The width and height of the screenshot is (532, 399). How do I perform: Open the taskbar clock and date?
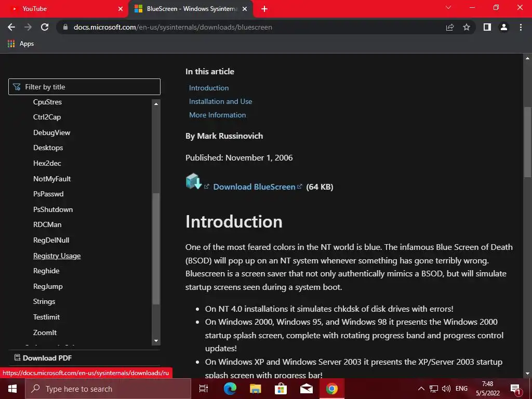[x=487, y=389]
